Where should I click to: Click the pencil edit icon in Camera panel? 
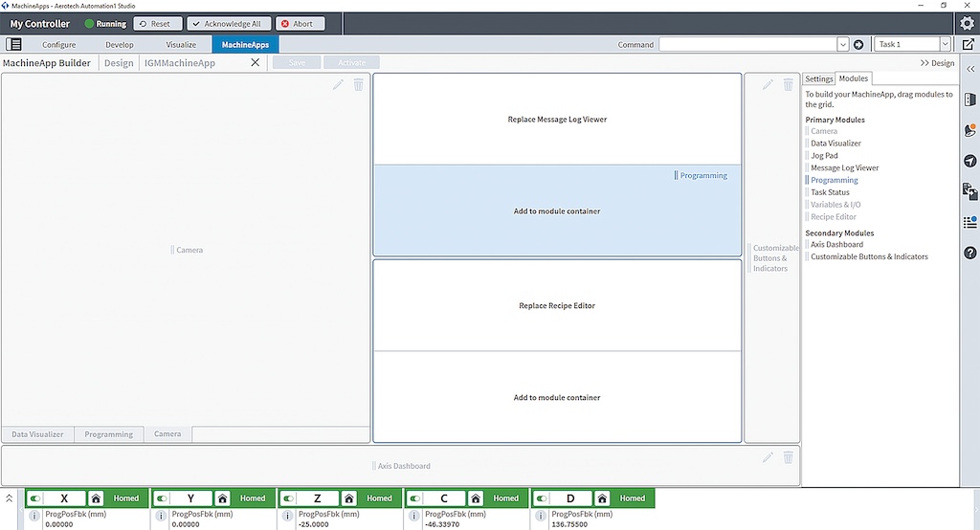click(x=338, y=85)
